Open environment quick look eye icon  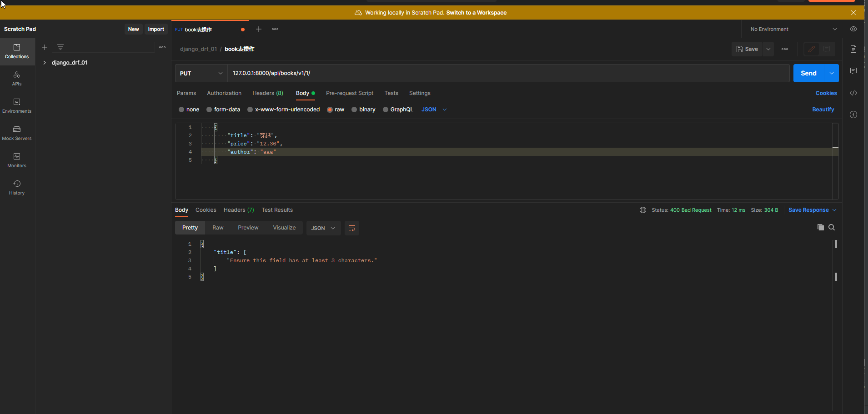(853, 29)
